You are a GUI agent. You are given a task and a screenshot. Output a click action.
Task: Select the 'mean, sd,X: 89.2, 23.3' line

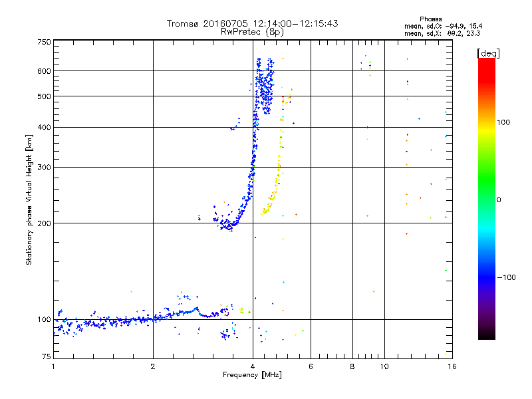point(442,33)
